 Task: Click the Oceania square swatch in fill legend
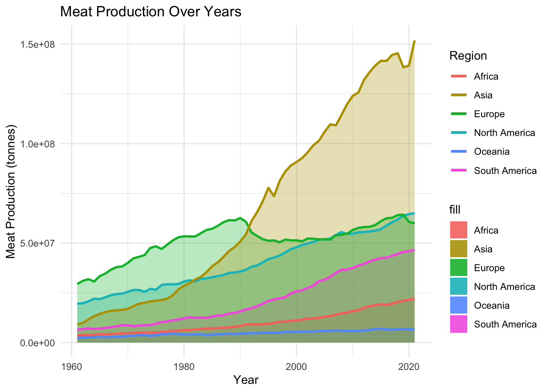coord(459,305)
